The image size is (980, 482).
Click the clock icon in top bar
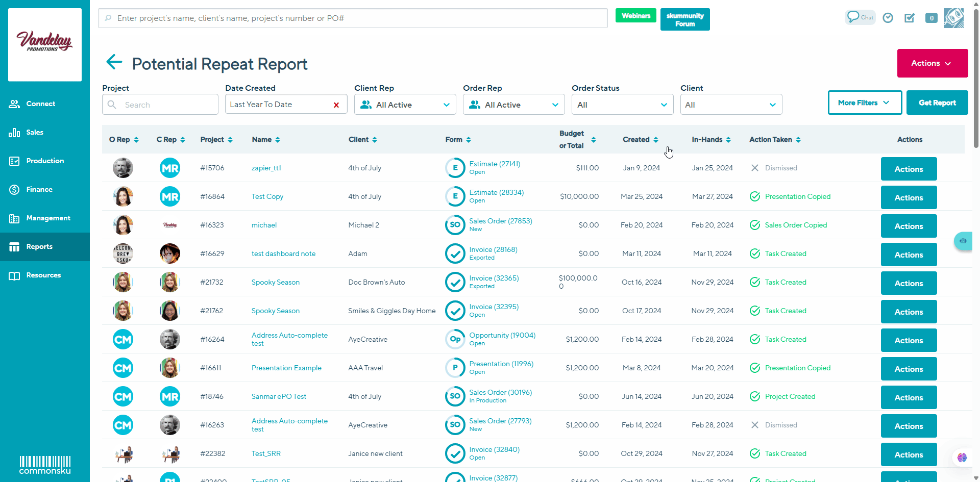tap(888, 18)
